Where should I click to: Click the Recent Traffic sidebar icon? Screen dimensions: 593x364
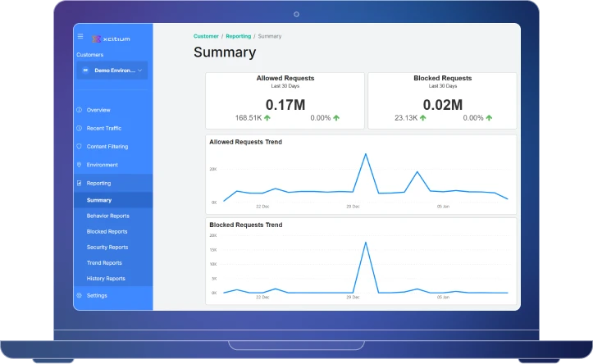80,128
